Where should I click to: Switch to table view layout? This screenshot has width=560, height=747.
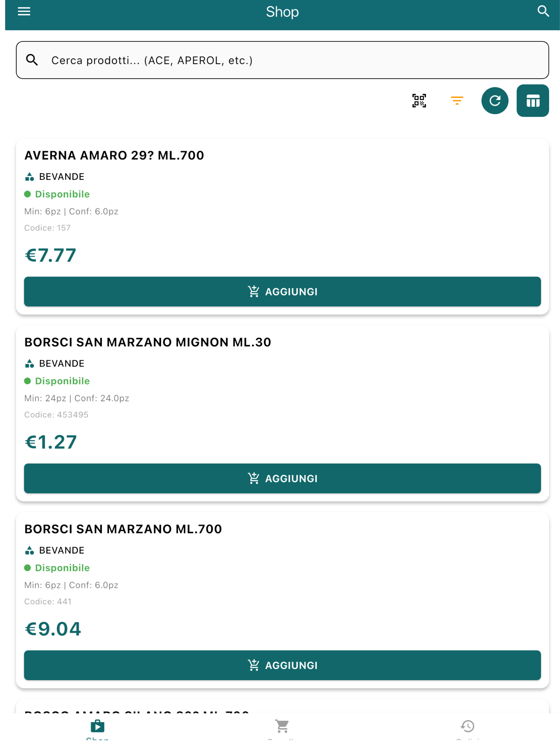(x=532, y=101)
